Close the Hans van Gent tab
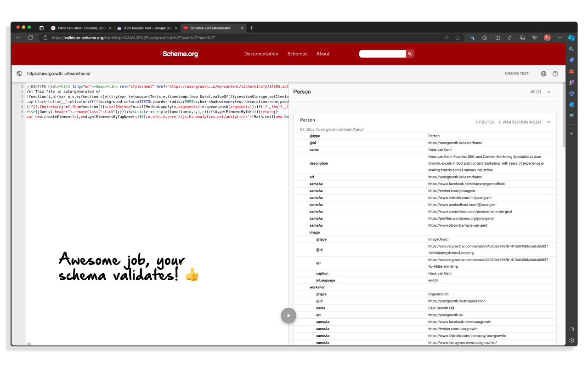Image resolution: width=588 pixels, height=368 pixels. pyautogui.click(x=110, y=28)
